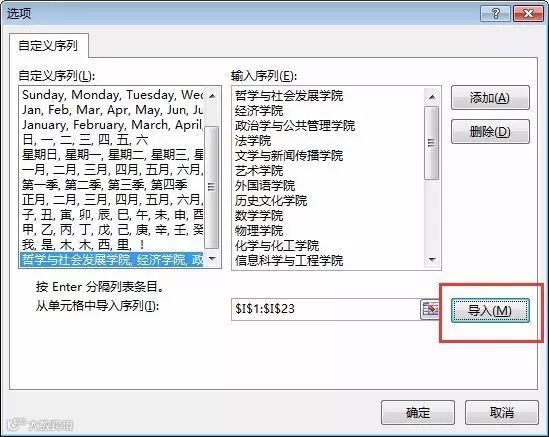549x437 pixels.
Task: Select the 甲, 乙, 丙, 丁 list entry
Action: [112, 230]
